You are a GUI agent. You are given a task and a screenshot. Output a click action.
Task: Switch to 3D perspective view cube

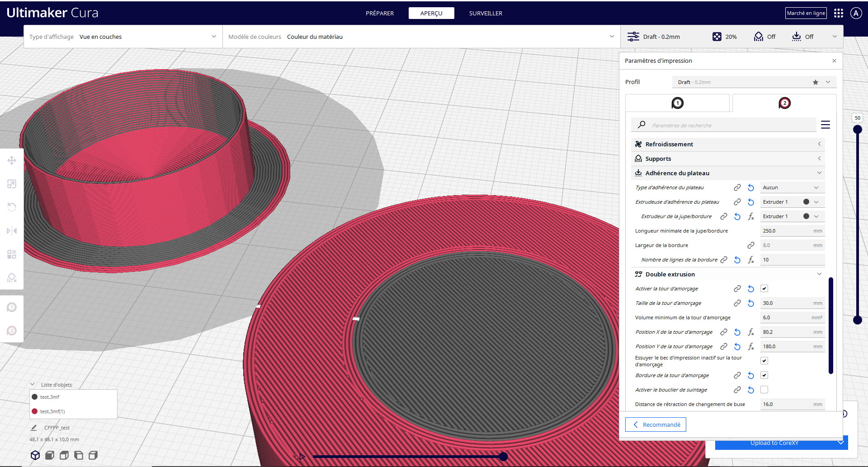pos(35,455)
